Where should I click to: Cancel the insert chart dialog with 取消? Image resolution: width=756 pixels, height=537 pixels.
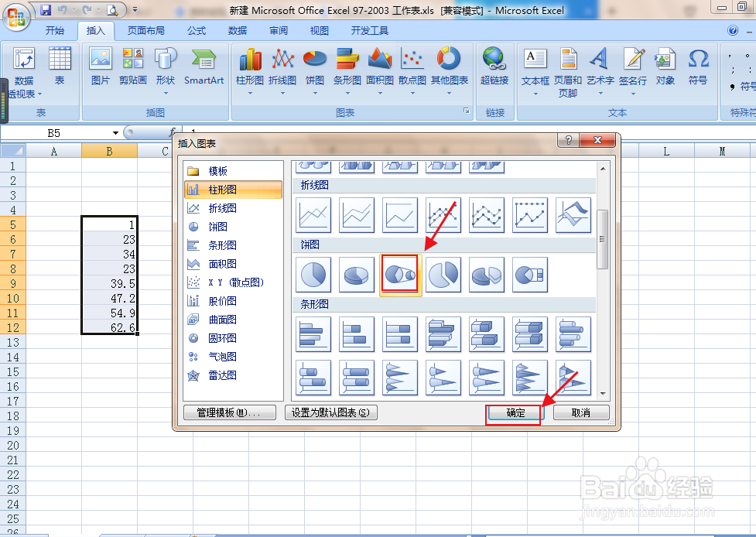(581, 412)
